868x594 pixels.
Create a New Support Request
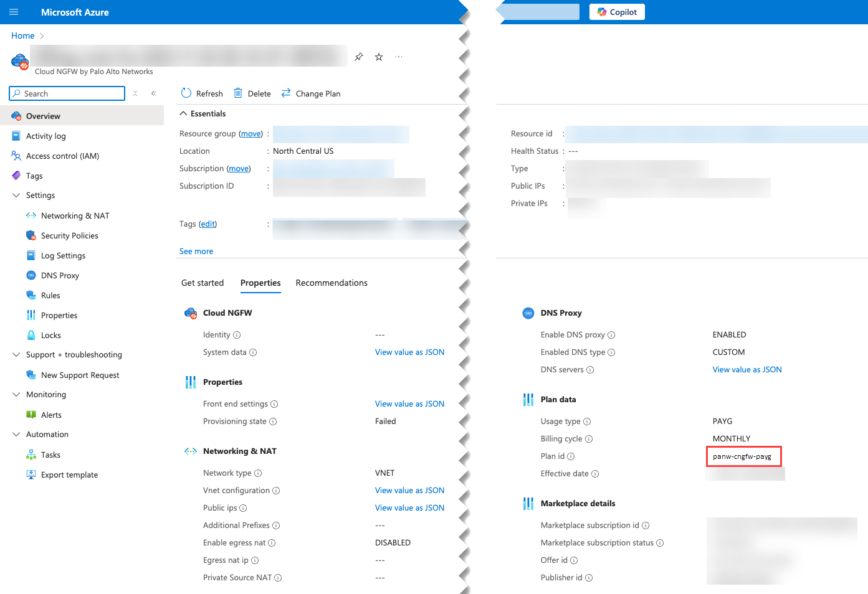click(x=82, y=375)
